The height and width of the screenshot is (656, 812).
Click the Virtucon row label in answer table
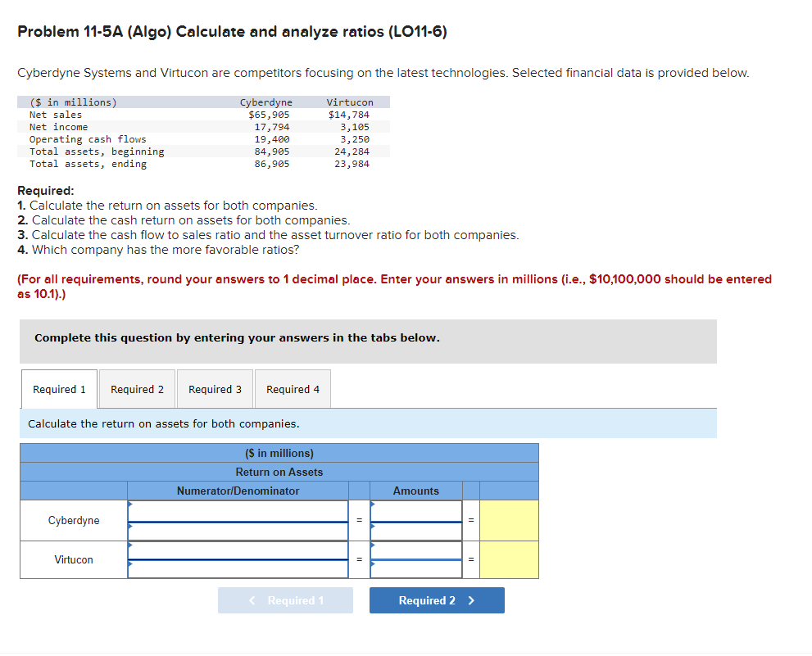tap(74, 559)
